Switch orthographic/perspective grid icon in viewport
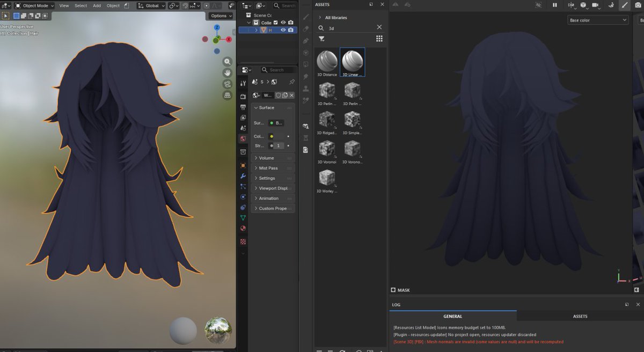The height and width of the screenshot is (352, 644). [x=228, y=95]
